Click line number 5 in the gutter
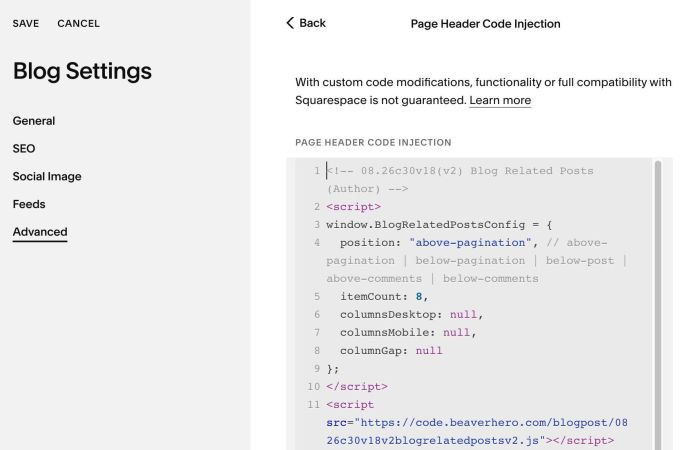The width and height of the screenshot is (700, 450). pyautogui.click(x=317, y=296)
